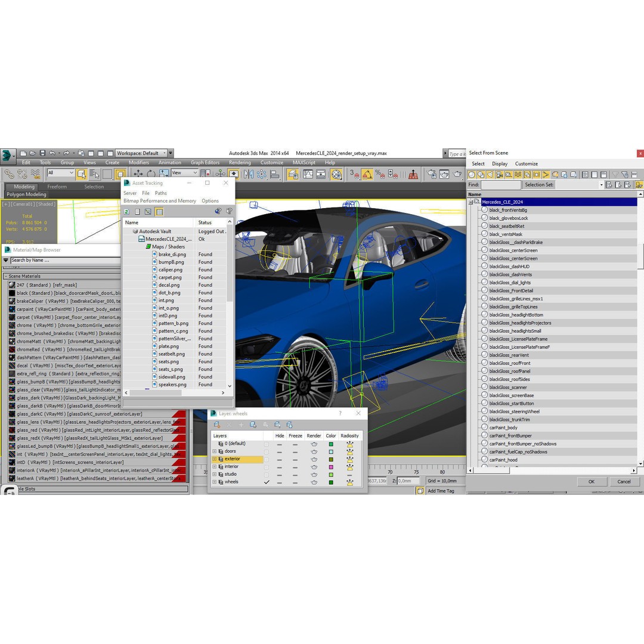
Task: Switch Asset Tracking to table view icon
Action: pyautogui.click(x=159, y=212)
